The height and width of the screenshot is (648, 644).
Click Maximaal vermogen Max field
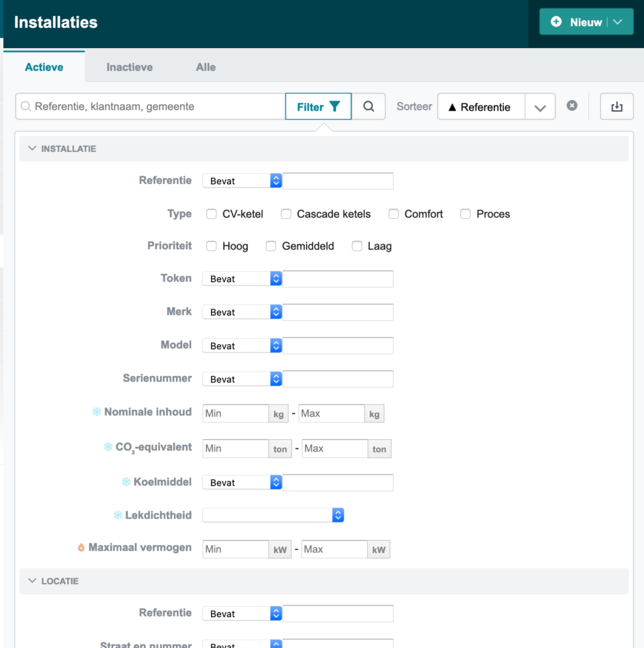(x=334, y=549)
